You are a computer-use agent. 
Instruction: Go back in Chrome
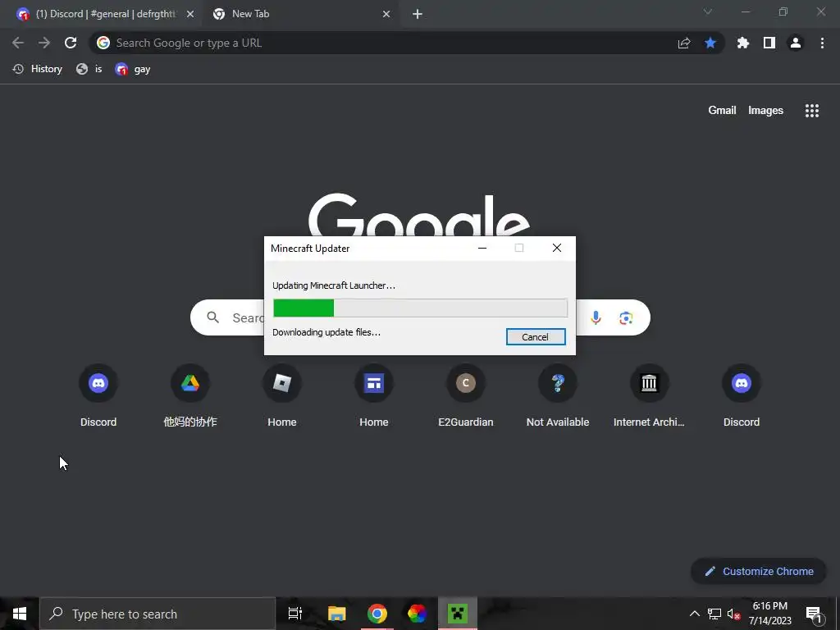point(18,43)
